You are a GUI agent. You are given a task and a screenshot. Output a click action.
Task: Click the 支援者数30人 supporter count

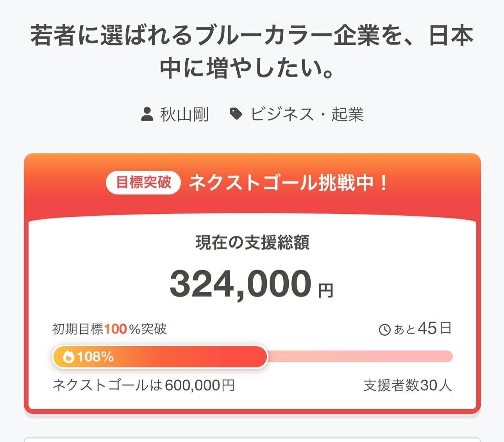pyautogui.click(x=407, y=385)
